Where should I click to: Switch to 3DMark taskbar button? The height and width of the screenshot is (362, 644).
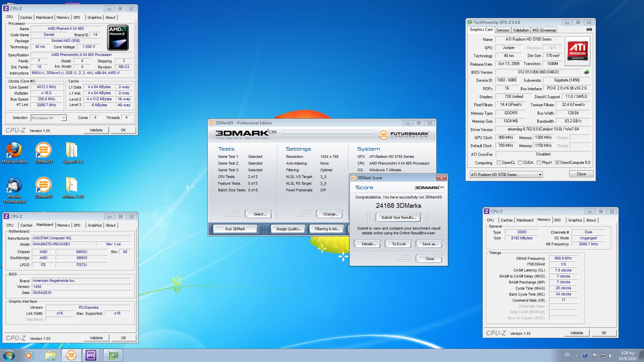(x=71, y=356)
